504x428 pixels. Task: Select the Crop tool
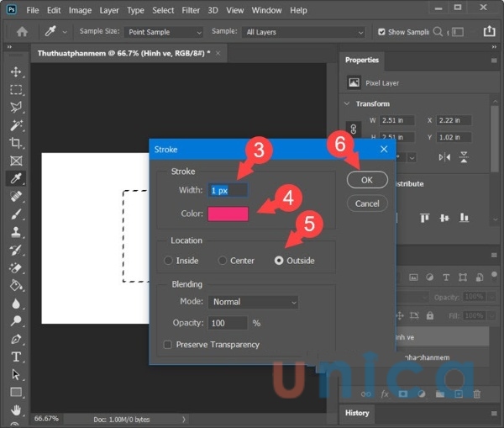coord(16,143)
